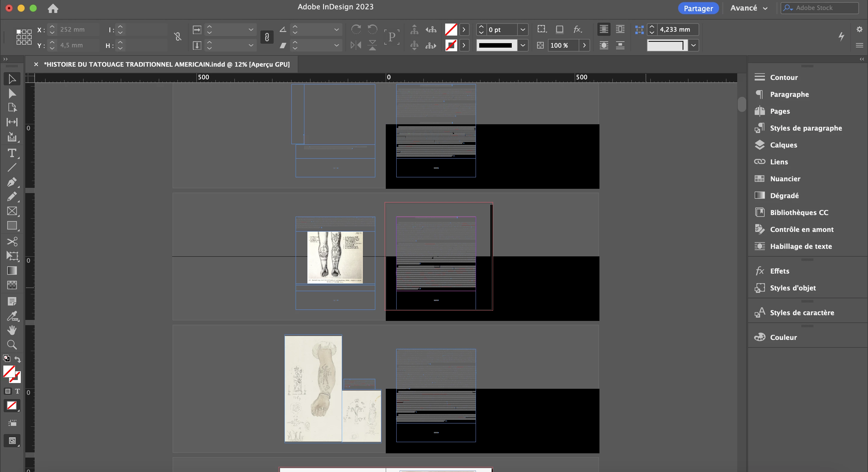Screen dimensions: 868x472
Task: Choose the Scissors tool
Action: point(12,241)
